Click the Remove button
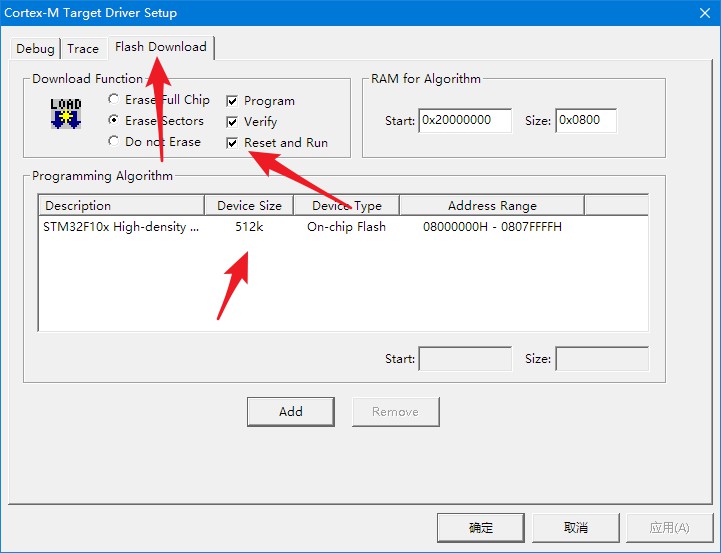The image size is (721, 553). pos(395,411)
